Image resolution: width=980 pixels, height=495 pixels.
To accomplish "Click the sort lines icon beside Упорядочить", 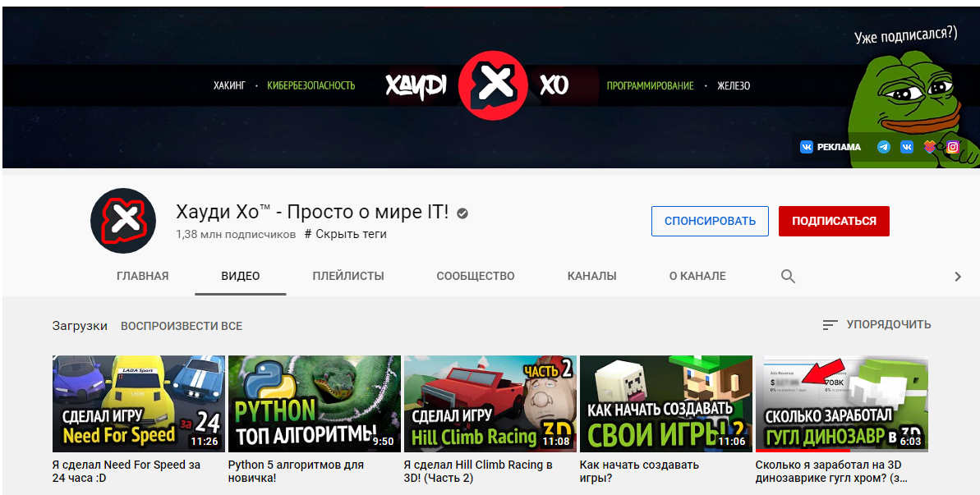I will pyautogui.click(x=830, y=324).
